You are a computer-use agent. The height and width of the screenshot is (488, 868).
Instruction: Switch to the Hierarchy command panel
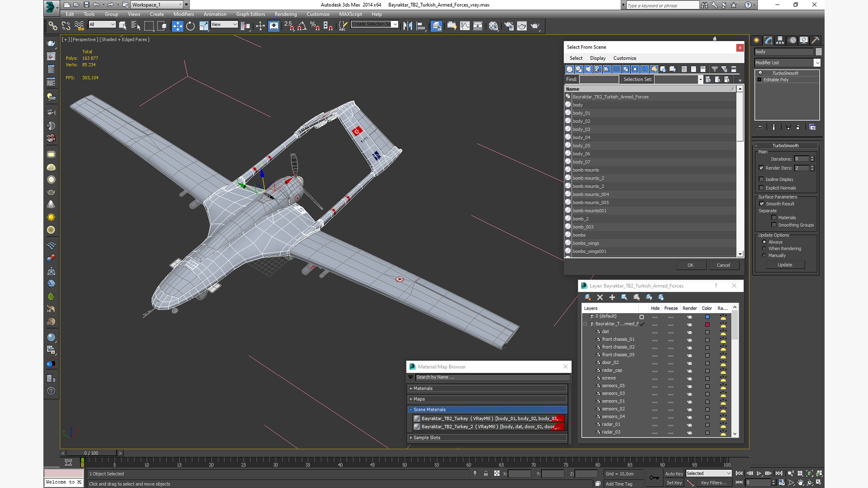(x=780, y=40)
